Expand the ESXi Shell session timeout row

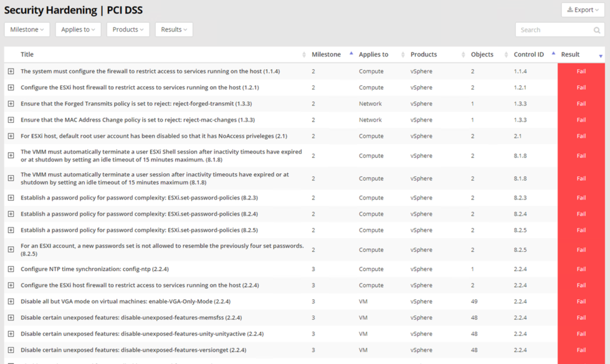(11, 155)
